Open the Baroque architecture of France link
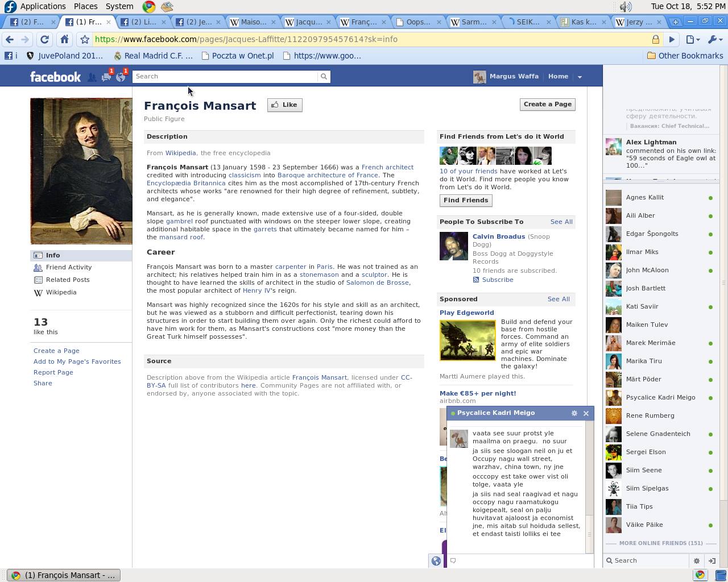The height and width of the screenshot is (582, 728). 328,175
